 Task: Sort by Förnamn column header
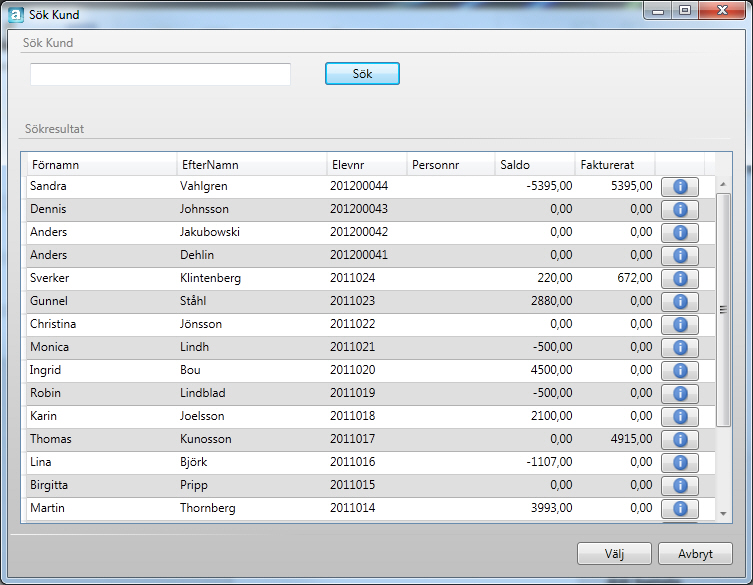[x=102, y=165]
